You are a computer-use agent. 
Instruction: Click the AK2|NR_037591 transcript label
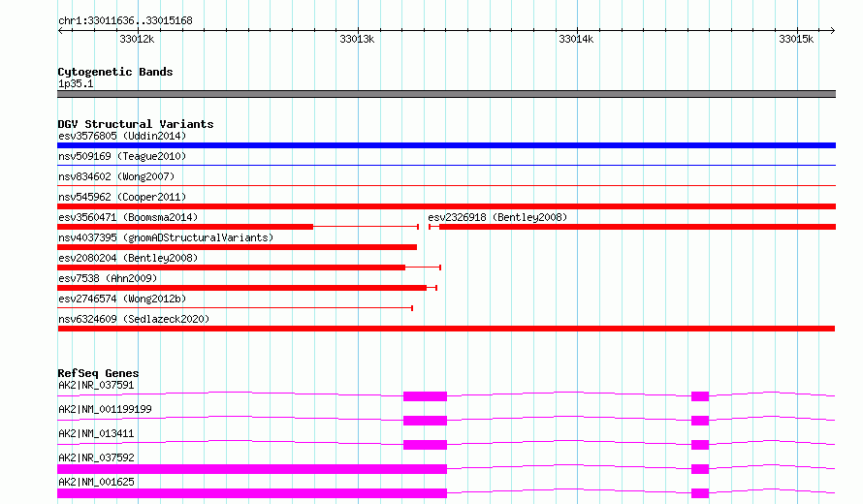coord(96,385)
